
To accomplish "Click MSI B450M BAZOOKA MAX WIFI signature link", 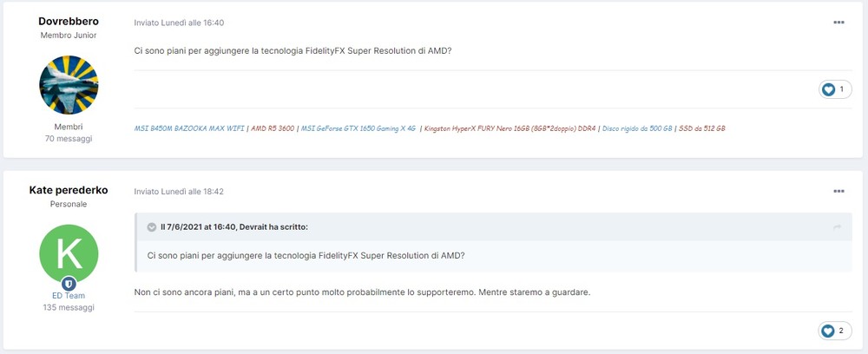I will pos(188,128).
